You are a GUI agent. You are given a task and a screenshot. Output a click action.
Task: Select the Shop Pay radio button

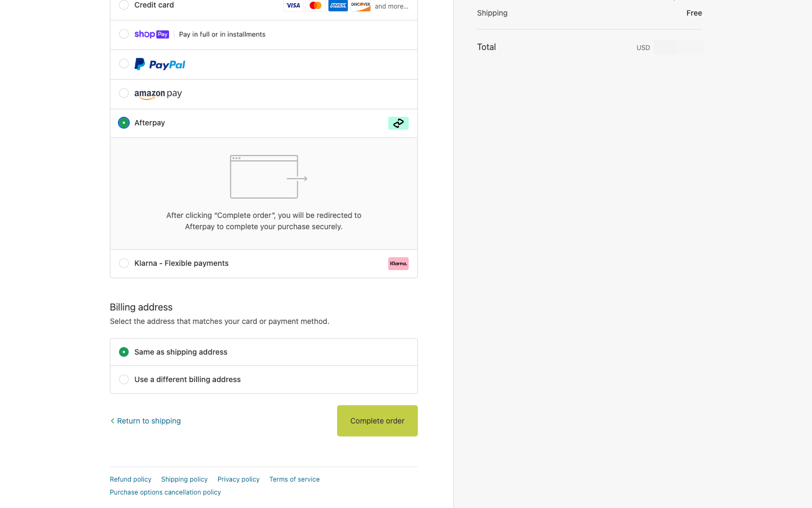point(124,34)
